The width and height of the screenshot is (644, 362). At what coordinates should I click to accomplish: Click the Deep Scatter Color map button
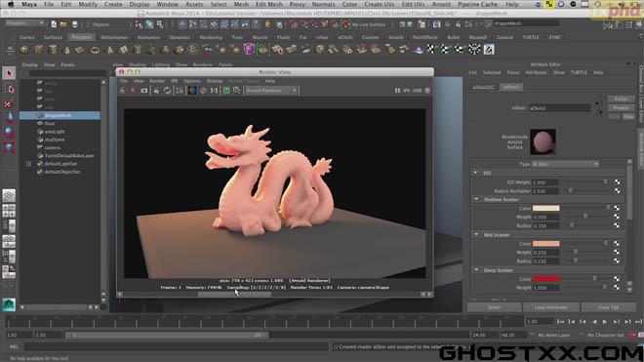[617, 279]
